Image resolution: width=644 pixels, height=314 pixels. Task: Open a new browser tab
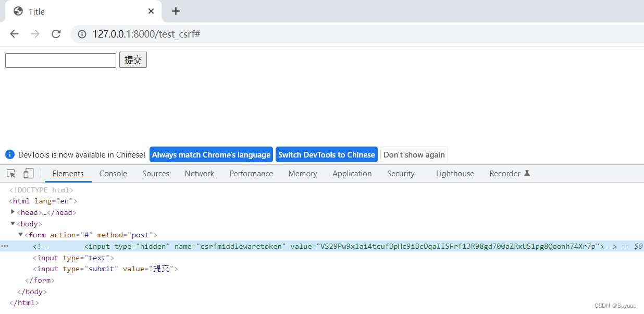pos(176,11)
